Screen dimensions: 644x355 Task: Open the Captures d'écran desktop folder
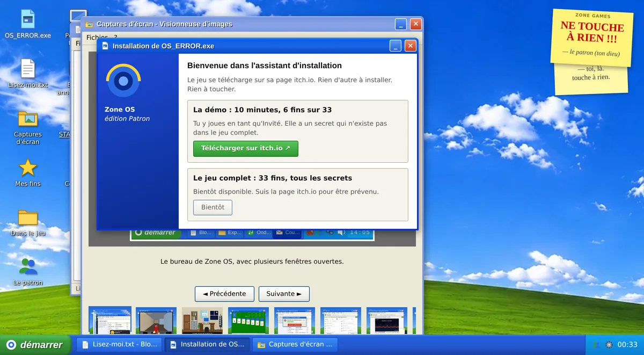pyautogui.click(x=28, y=127)
